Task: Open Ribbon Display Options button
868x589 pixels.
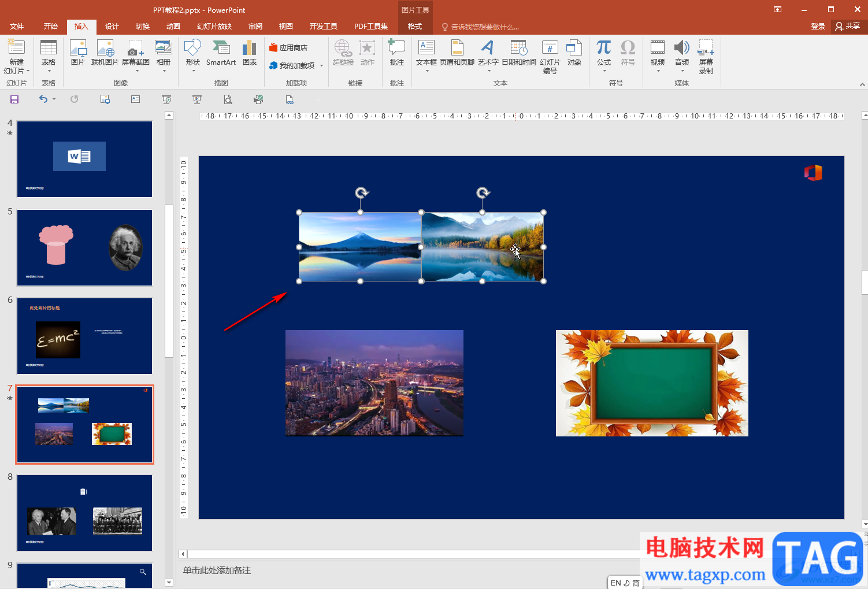Action: [777, 10]
